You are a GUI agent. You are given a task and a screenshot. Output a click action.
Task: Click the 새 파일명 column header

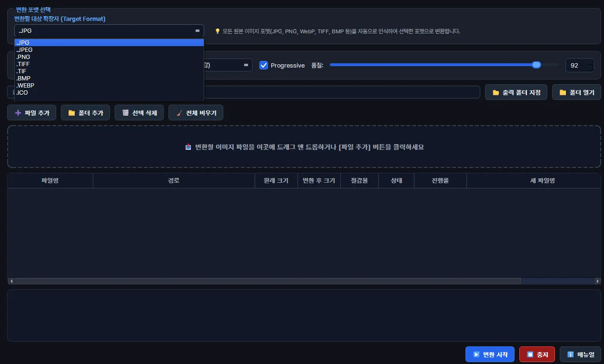[534, 181]
